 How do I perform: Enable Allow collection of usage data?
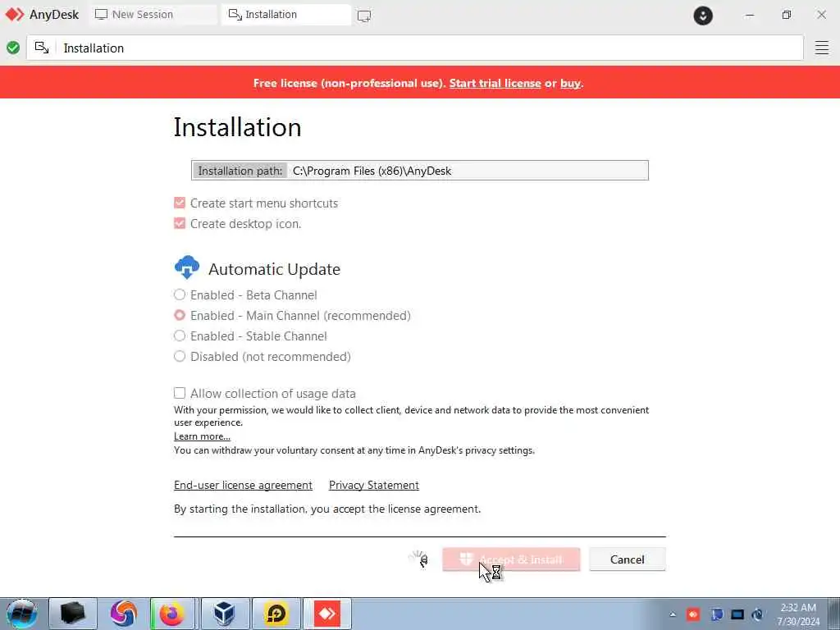click(x=180, y=393)
